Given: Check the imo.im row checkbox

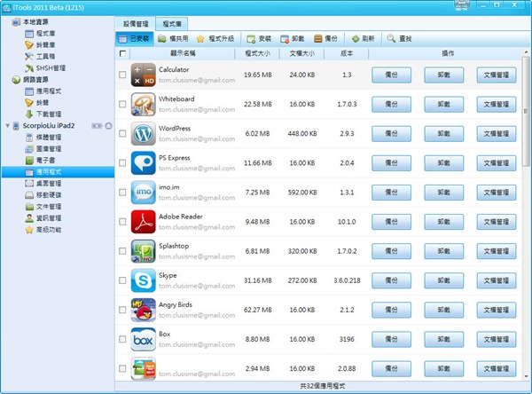Looking at the screenshot, I should (122, 193).
